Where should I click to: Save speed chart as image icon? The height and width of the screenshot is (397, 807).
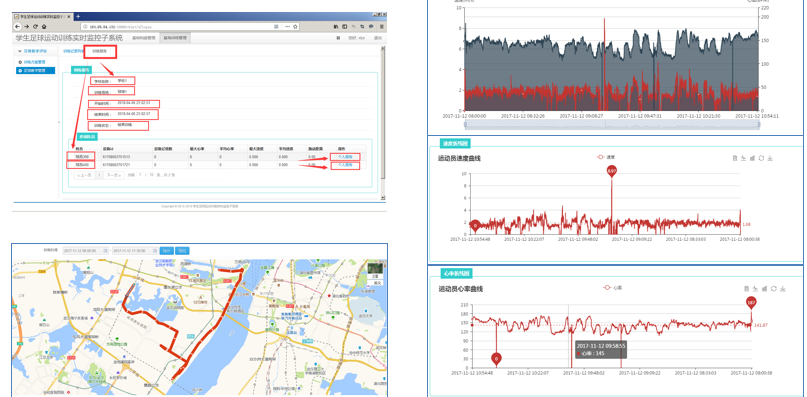[770, 158]
